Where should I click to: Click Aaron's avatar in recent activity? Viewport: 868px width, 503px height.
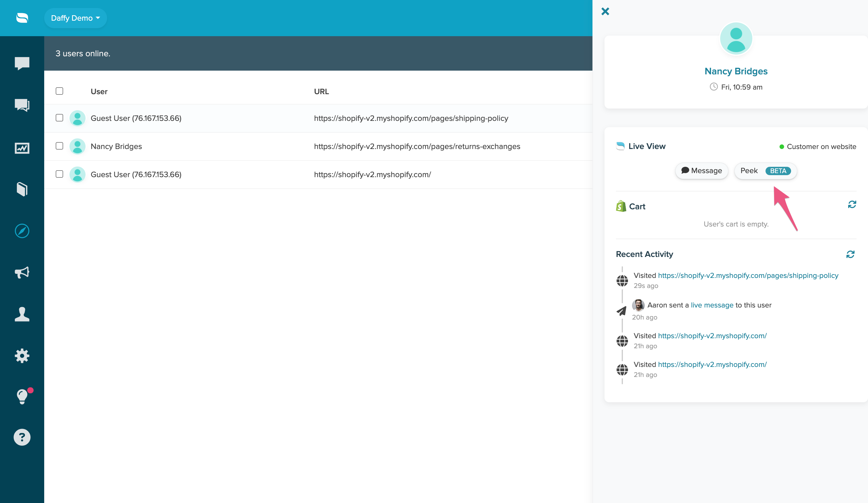(638, 305)
